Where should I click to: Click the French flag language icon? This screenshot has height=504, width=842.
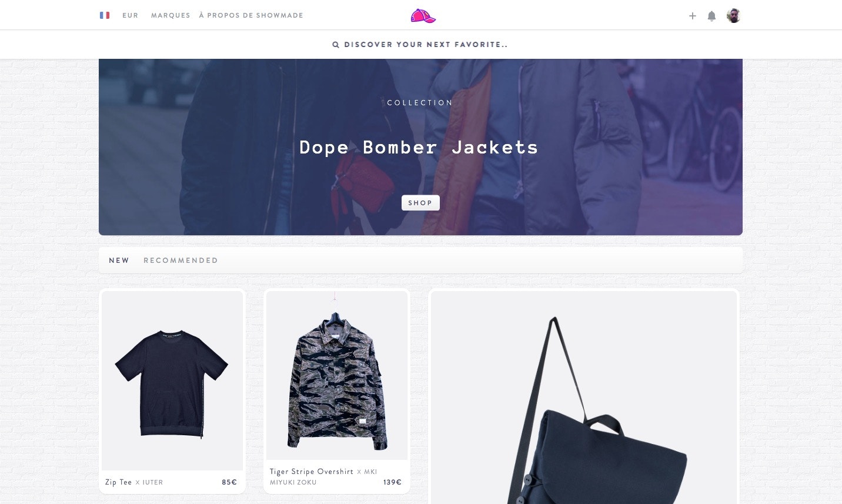[105, 15]
